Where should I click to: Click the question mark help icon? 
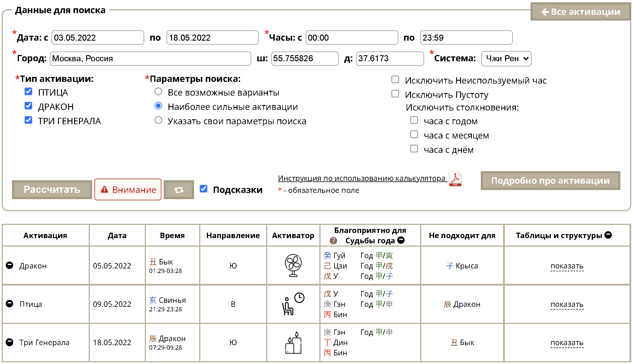333,241
